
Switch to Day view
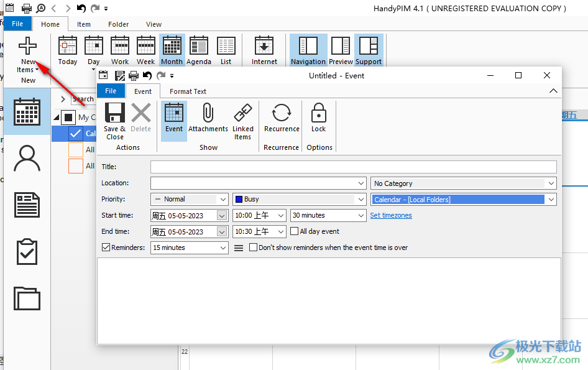click(x=93, y=50)
